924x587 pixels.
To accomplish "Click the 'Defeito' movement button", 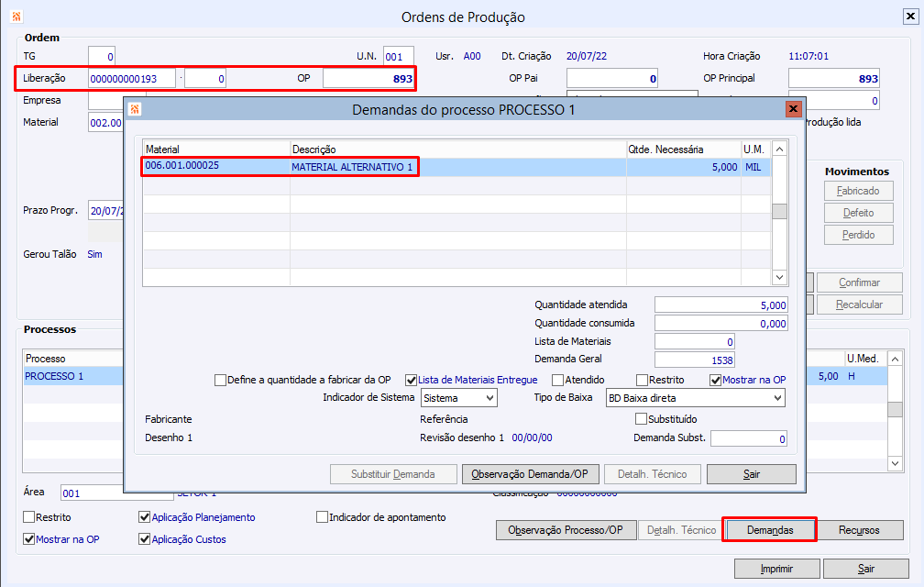I will [858, 213].
